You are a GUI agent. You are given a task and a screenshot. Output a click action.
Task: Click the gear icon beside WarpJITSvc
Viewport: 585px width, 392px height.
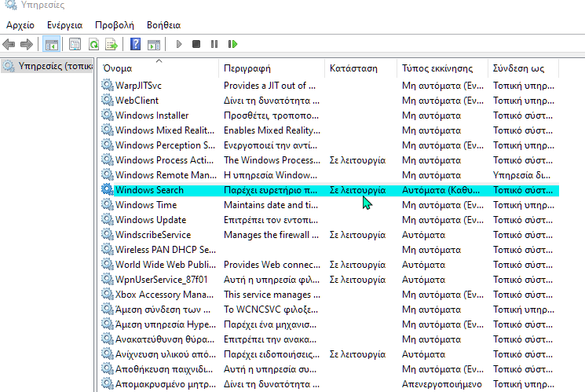108,85
